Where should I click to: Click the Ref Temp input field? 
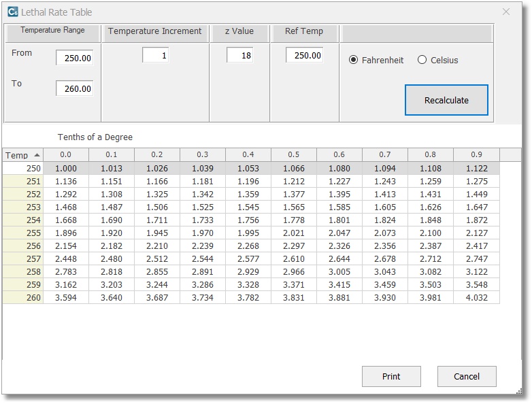click(304, 55)
